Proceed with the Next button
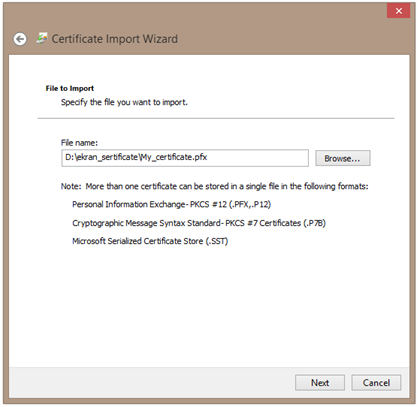The width and height of the screenshot is (420, 407). [x=320, y=383]
